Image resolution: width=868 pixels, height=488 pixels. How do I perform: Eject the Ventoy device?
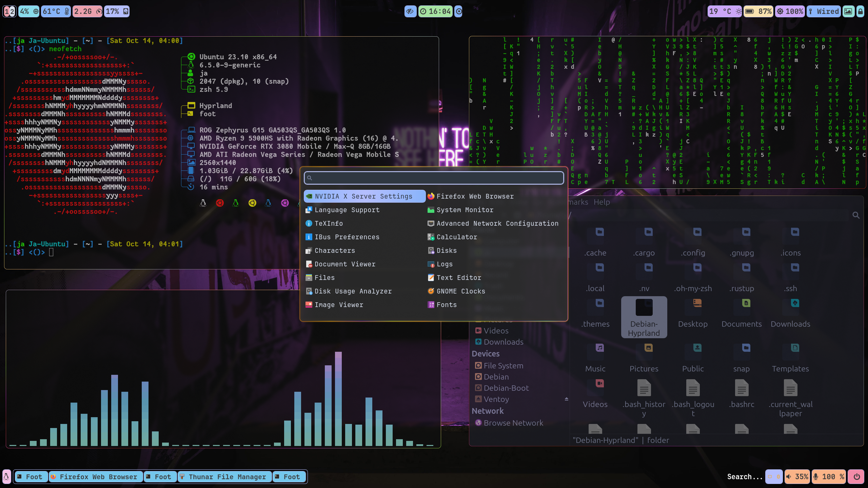click(x=566, y=399)
